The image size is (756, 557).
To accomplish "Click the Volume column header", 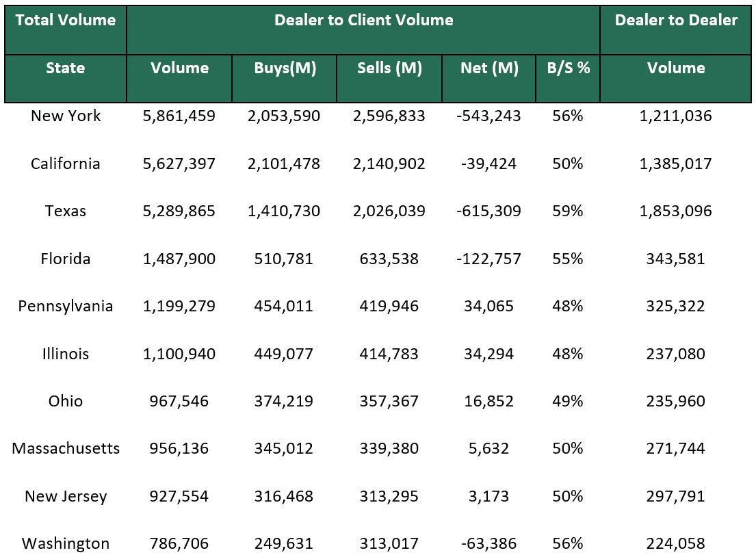I will coord(179,68).
